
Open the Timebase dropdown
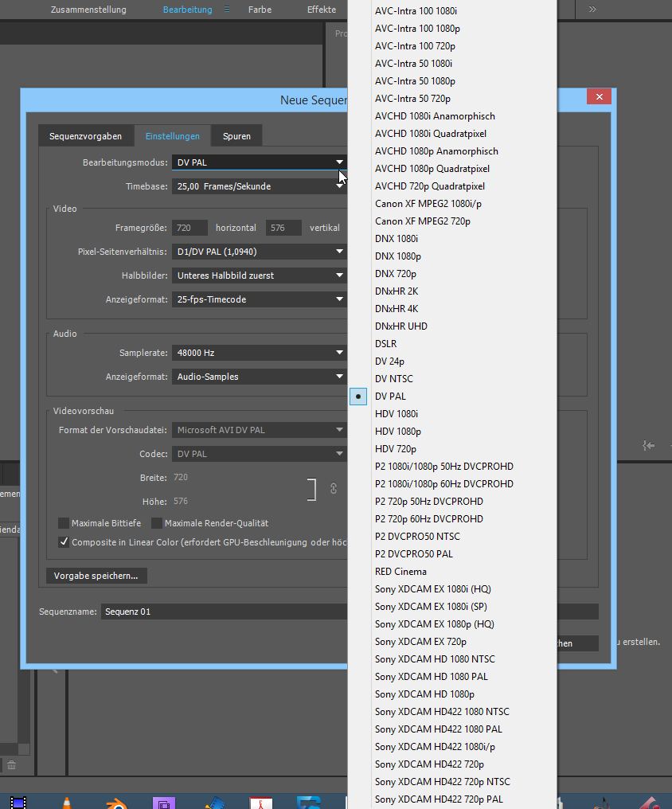pos(259,186)
